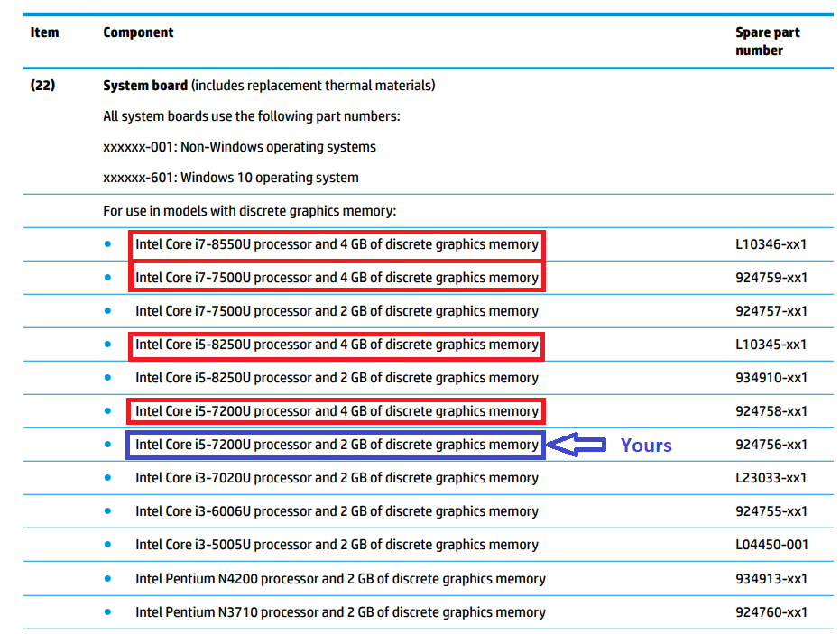Select the i3-6006U 2 GB graphics row
The image size is (840, 634).
[x=429, y=511]
